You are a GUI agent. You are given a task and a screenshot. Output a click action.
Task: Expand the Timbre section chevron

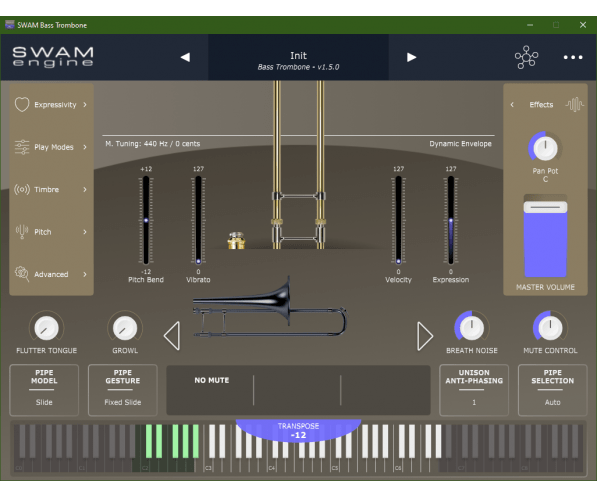(x=85, y=189)
